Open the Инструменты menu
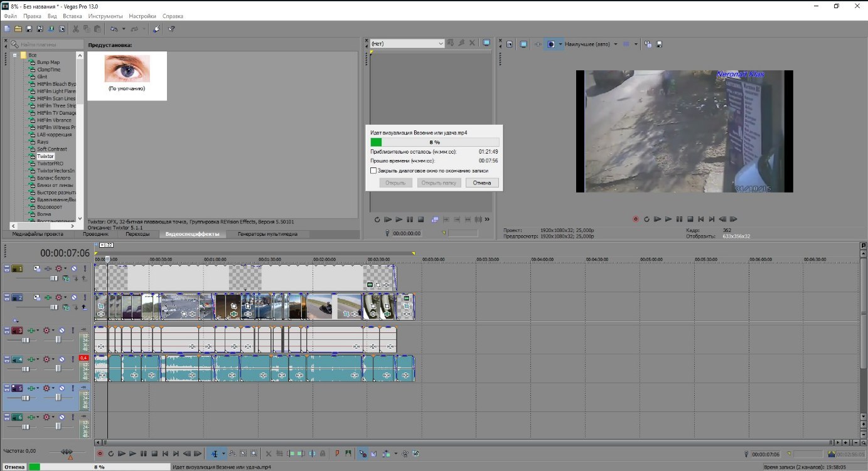This screenshot has width=868, height=471. coord(105,16)
